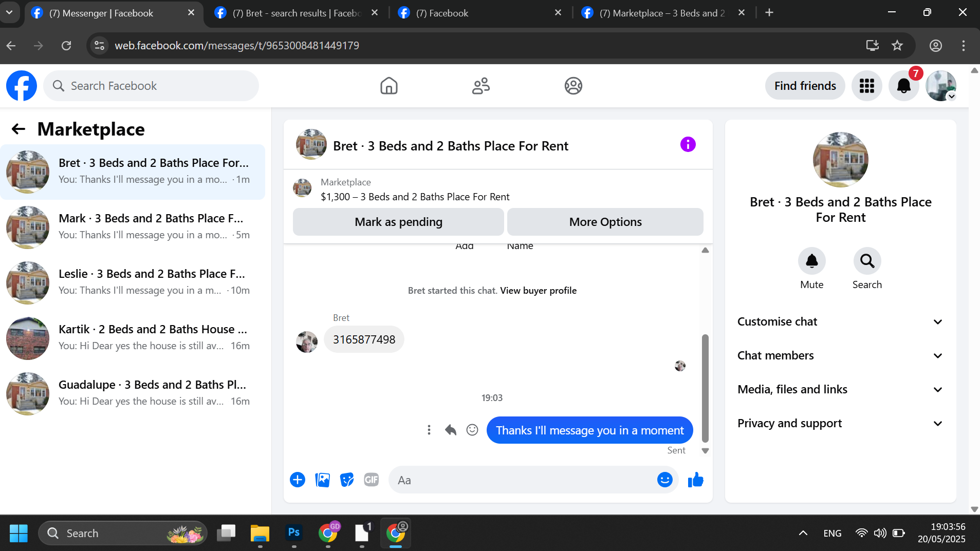Open the Leslie conversation
Image resolution: width=980 pixels, height=551 pixels.
click(x=133, y=282)
